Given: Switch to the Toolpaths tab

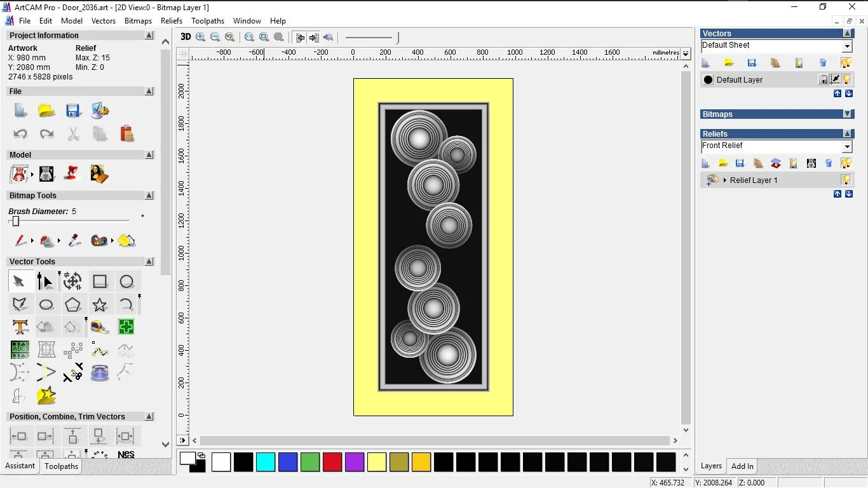Looking at the screenshot, I should [x=61, y=466].
